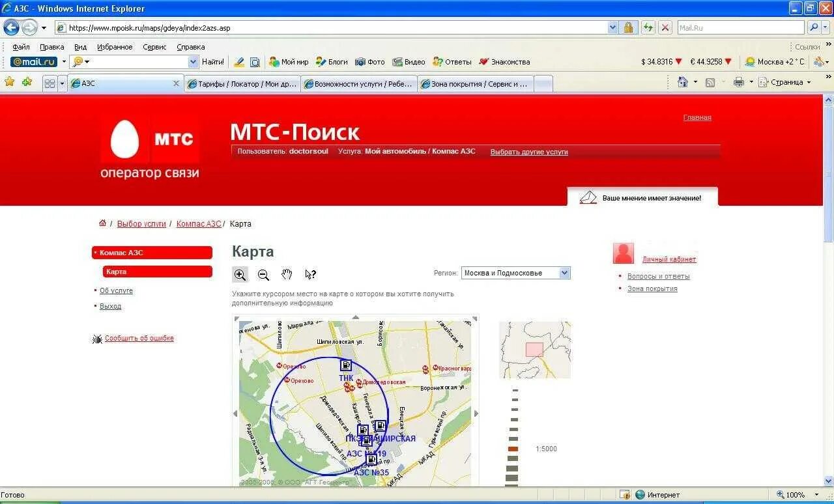
Task: Switch to the Тарифы / Локатор tab
Action: (242, 83)
